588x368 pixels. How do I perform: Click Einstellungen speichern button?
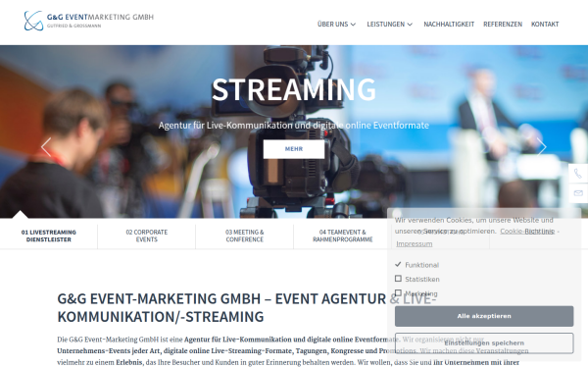(x=484, y=342)
